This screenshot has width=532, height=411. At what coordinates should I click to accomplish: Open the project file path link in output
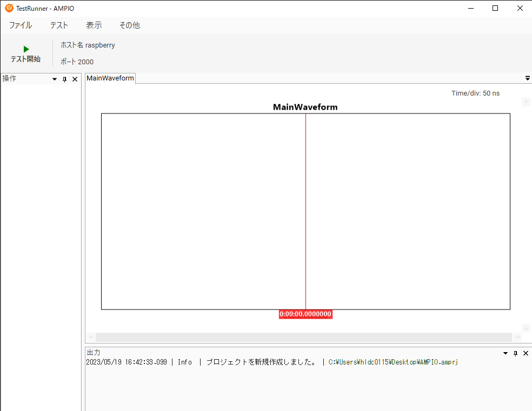393,362
